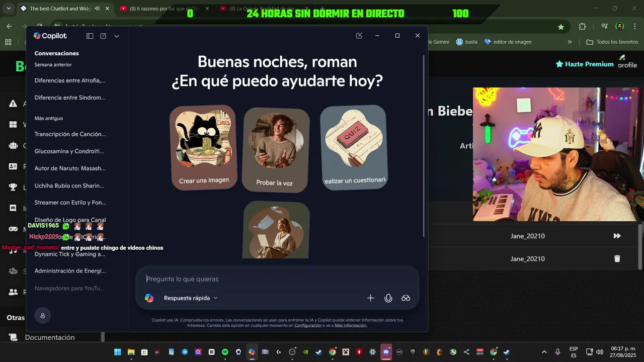
Task: Show more bookmarks with double chevron
Action: pyautogui.click(x=570, y=42)
